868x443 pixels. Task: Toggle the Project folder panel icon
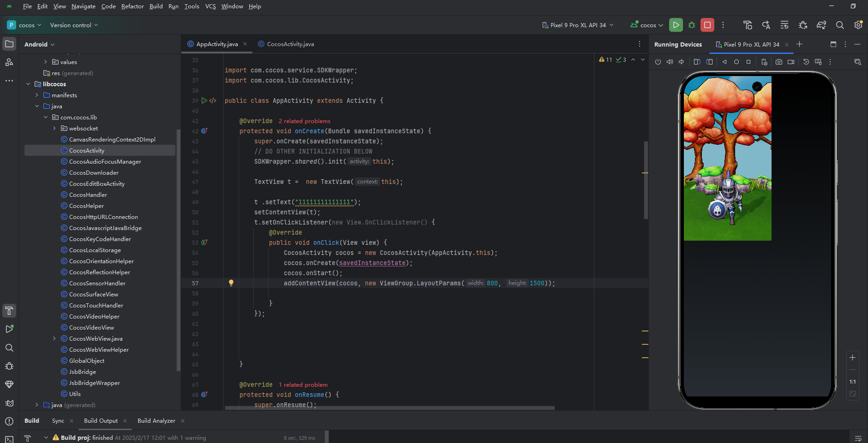(9, 44)
